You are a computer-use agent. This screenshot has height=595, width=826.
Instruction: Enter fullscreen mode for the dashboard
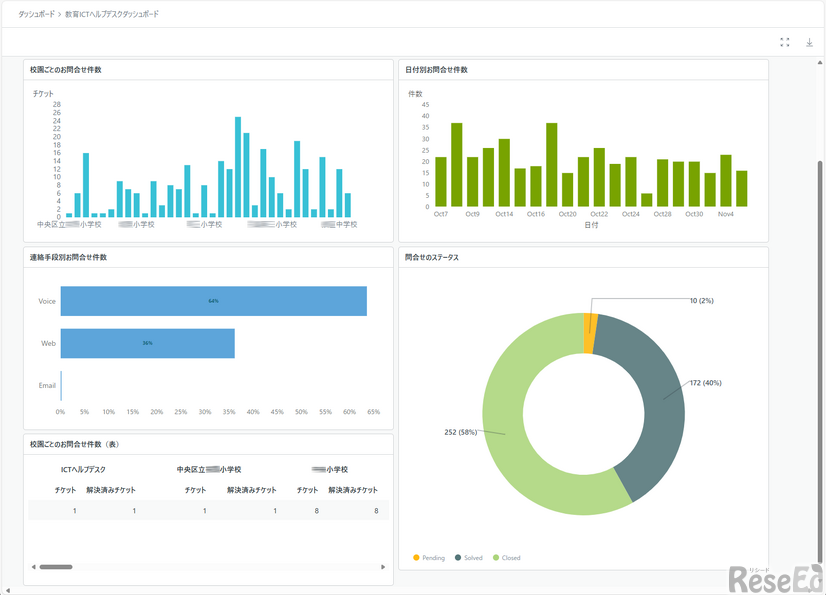(x=785, y=42)
